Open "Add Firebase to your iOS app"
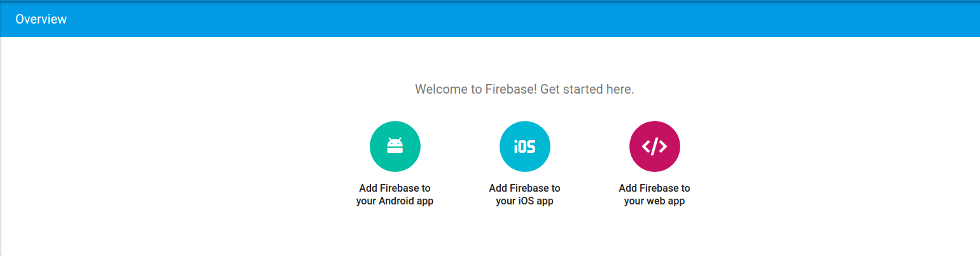Image resolution: width=980 pixels, height=256 pixels. 524,195
